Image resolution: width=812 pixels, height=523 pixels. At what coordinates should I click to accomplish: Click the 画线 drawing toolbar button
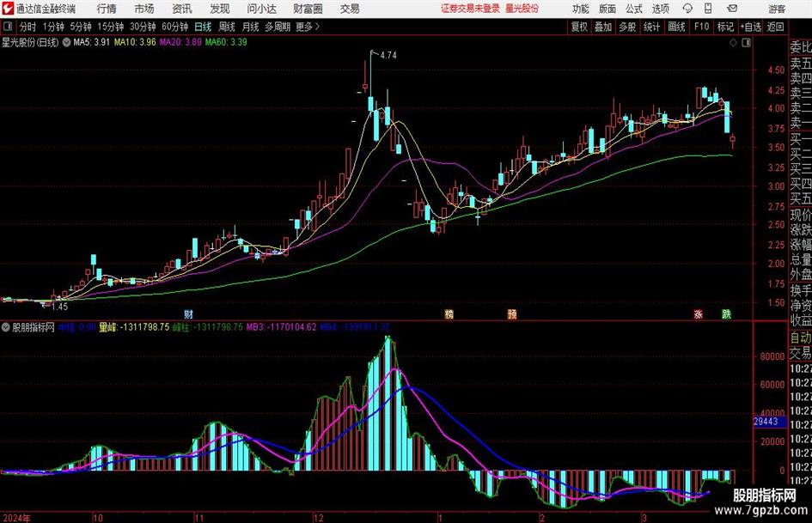point(676,27)
